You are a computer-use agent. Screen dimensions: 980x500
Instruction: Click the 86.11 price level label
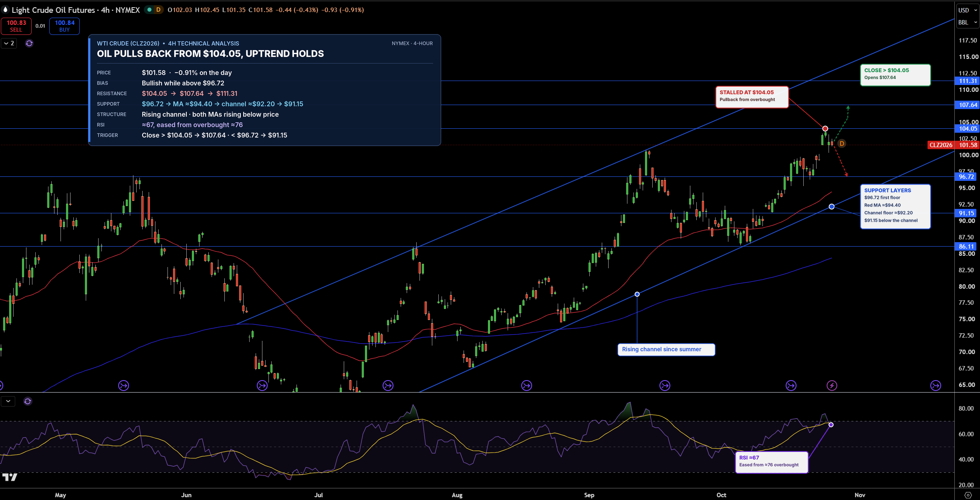click(x=966, y=247)
